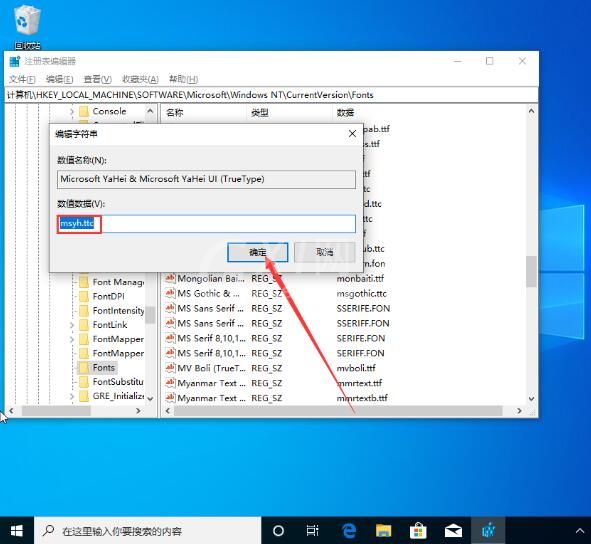The image size is (591, 544).
Task: Open Microsoft Store from the taskbar
Action: coord(418,531)
